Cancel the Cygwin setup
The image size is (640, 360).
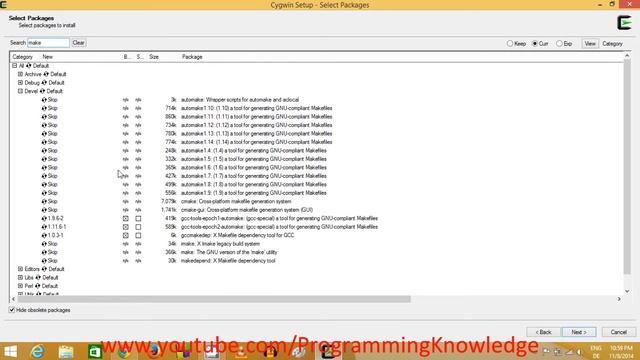tap(618, 332)
